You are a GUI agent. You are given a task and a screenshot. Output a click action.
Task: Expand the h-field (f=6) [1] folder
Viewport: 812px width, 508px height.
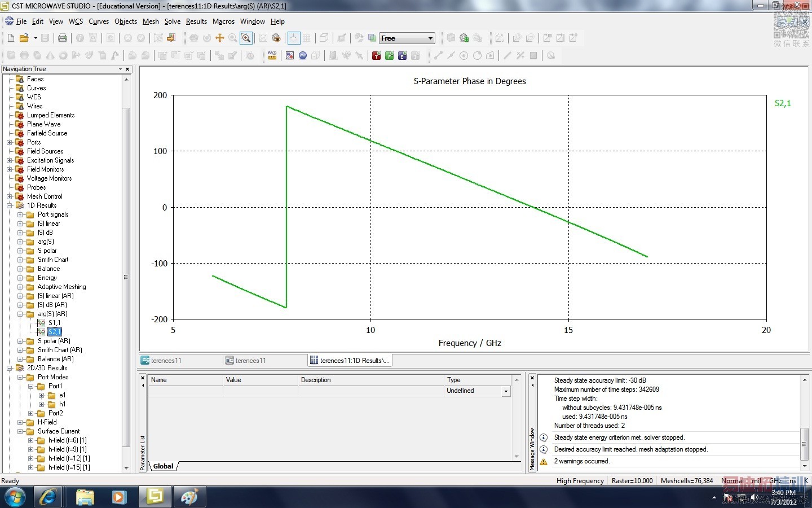pos(31,440)
